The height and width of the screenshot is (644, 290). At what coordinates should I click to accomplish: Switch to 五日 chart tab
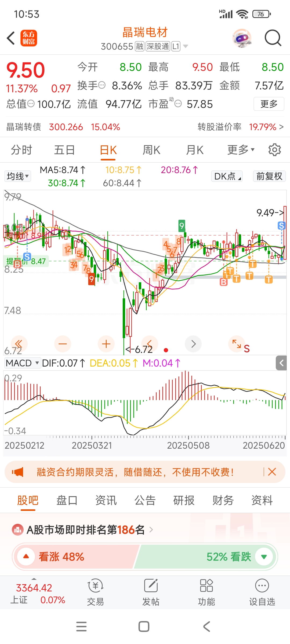pos(64,150)
